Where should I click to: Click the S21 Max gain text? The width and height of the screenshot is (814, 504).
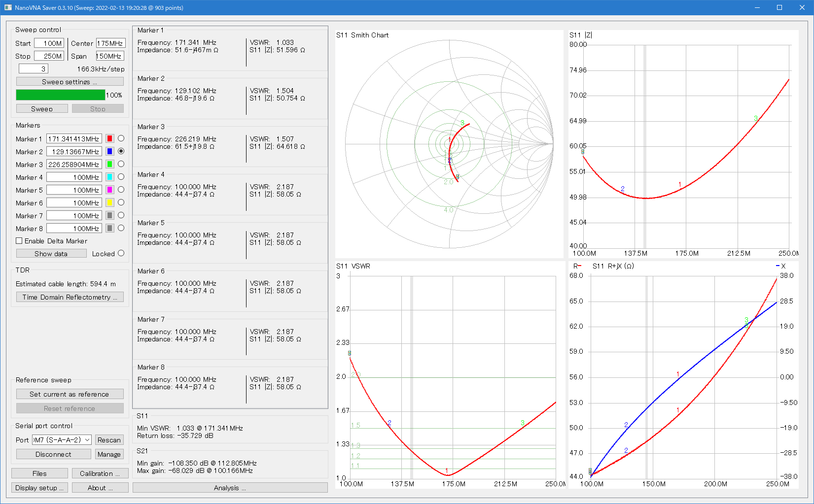coord(195,470)
